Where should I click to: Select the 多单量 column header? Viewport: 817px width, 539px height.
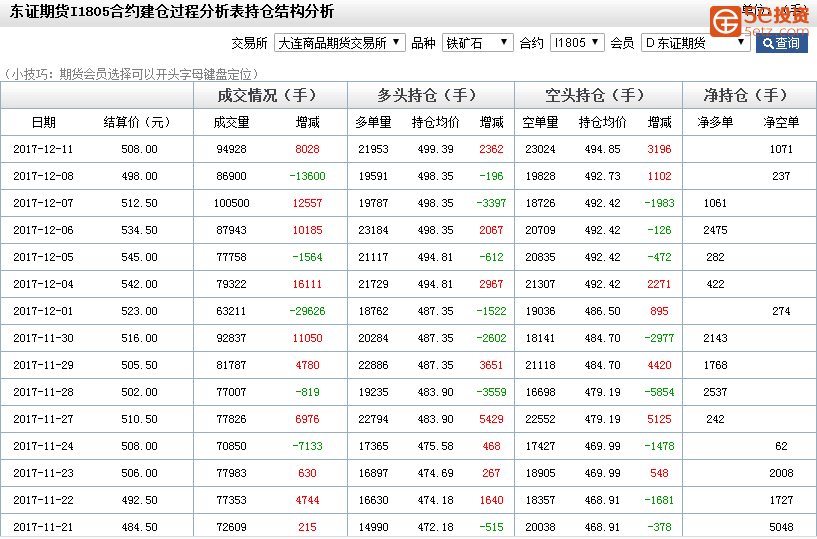click(373, 122)
